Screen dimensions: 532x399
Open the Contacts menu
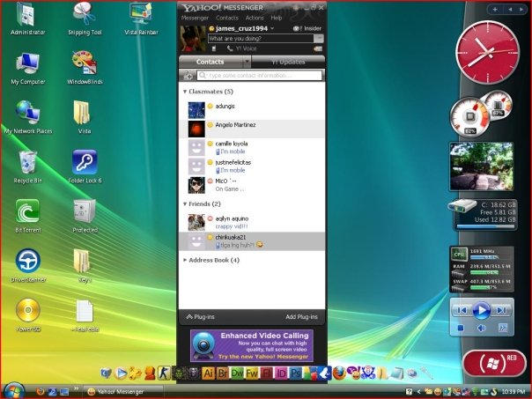coord(227,18)
